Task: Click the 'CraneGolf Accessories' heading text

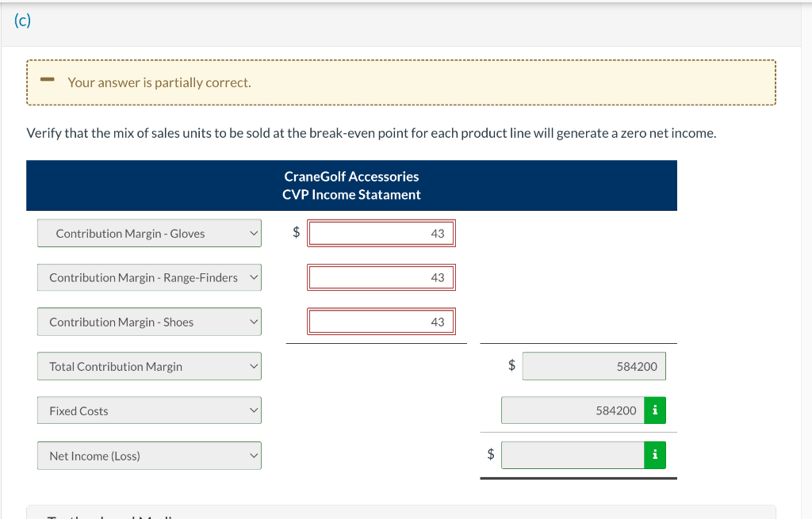Action: (x=351, y=177)
